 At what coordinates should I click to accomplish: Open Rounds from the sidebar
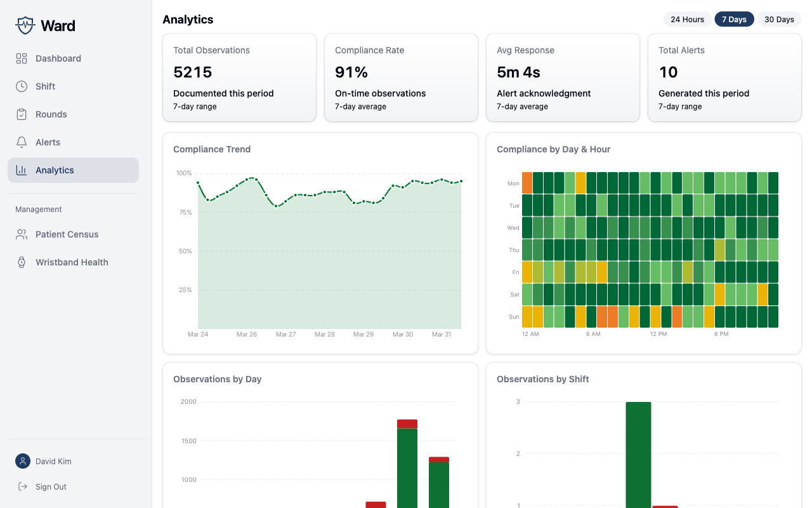pos(73,114)
